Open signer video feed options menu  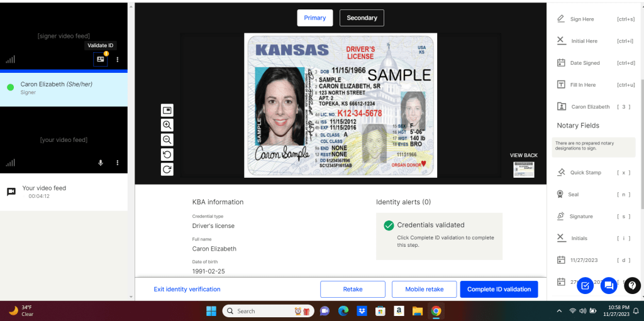pos(118,60)
